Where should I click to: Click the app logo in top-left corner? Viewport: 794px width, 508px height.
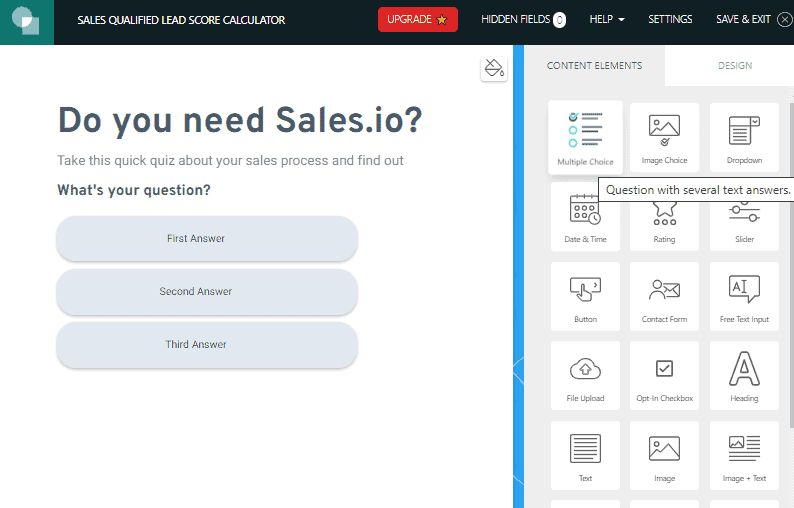[x=26, y=22]
